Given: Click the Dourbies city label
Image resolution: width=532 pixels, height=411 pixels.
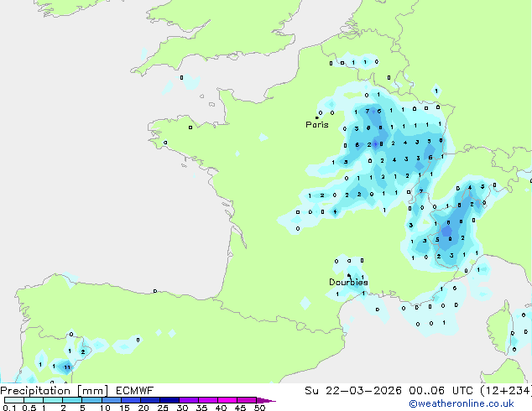Looking at the screenshot, I should (348, 282).
